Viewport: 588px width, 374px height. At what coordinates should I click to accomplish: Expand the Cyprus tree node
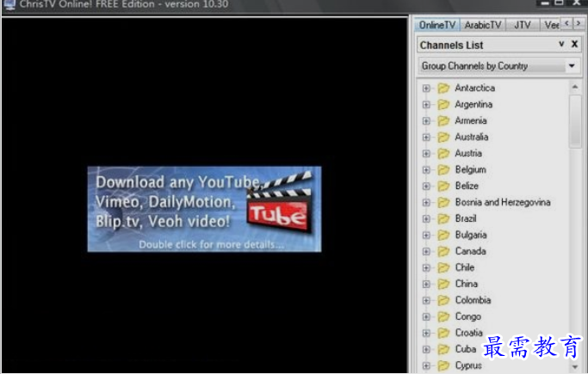pos(426,365)
